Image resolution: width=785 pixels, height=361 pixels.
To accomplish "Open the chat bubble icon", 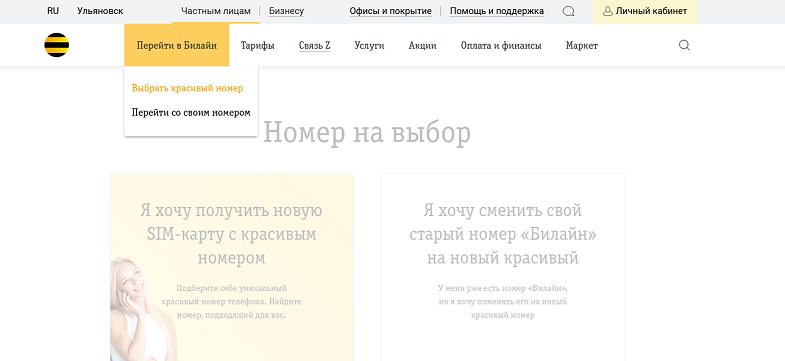I will [x=568, y=12].
